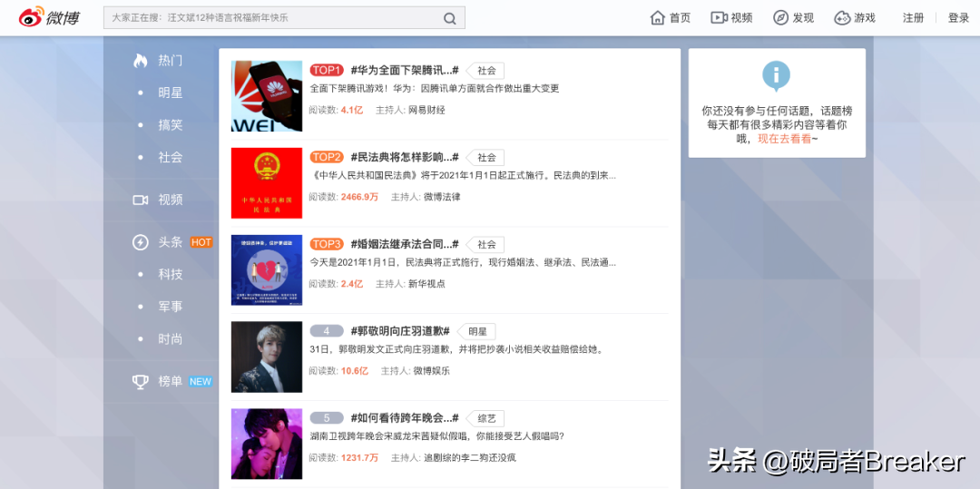Click the TOP2 rank badge
Image resolution: width=980 pixels, height=489 pixels.
tap(327, 157)
